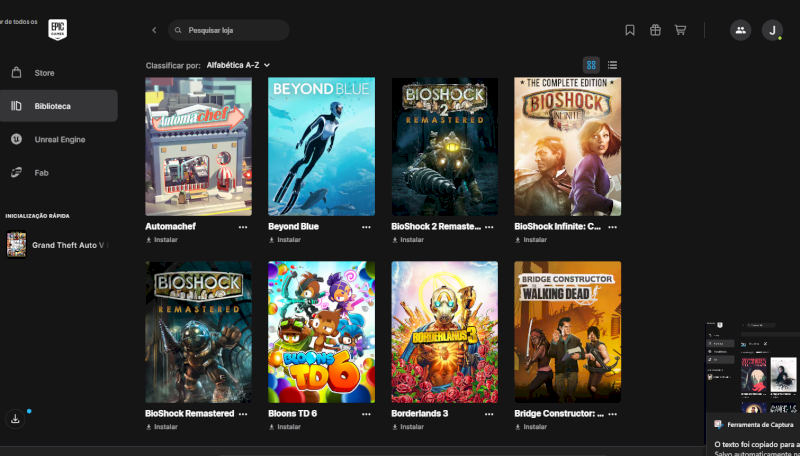Screen dimensions: 800x456
Task: Click the Automachef cover art
Action: 198,146
